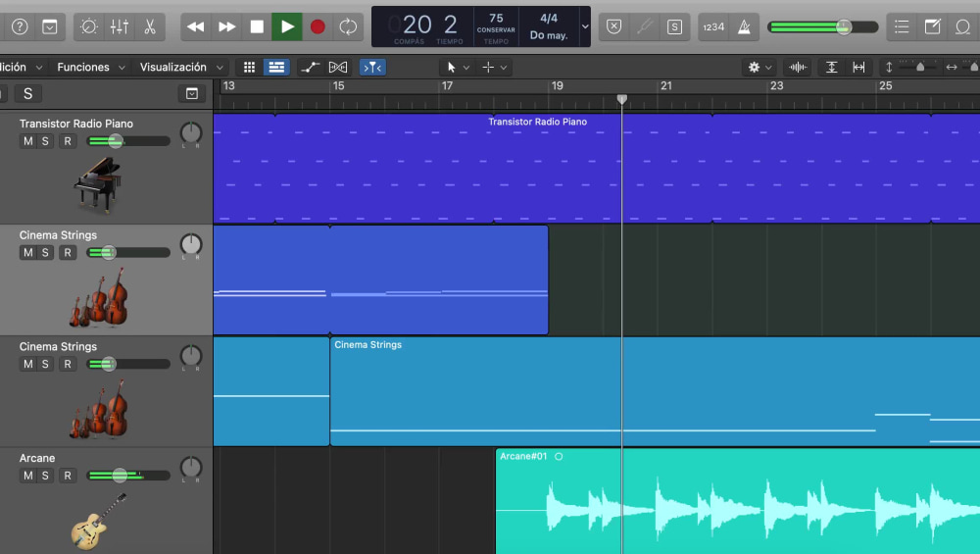This screenshot has width=980, height=554.
Task: Switch to the track list view icon
Action: click(276, 67)
